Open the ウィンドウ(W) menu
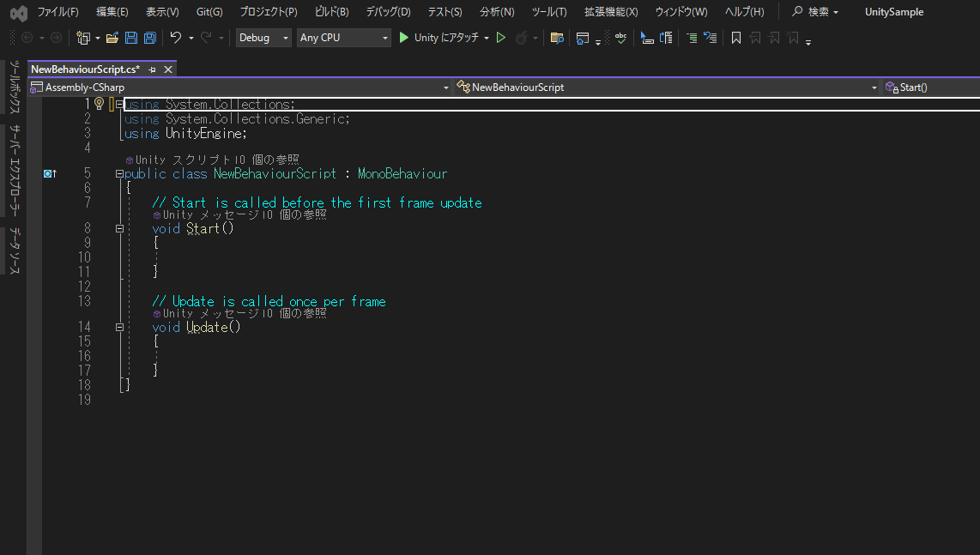Screen dimensions: 980x555 (x=681, y=12)
